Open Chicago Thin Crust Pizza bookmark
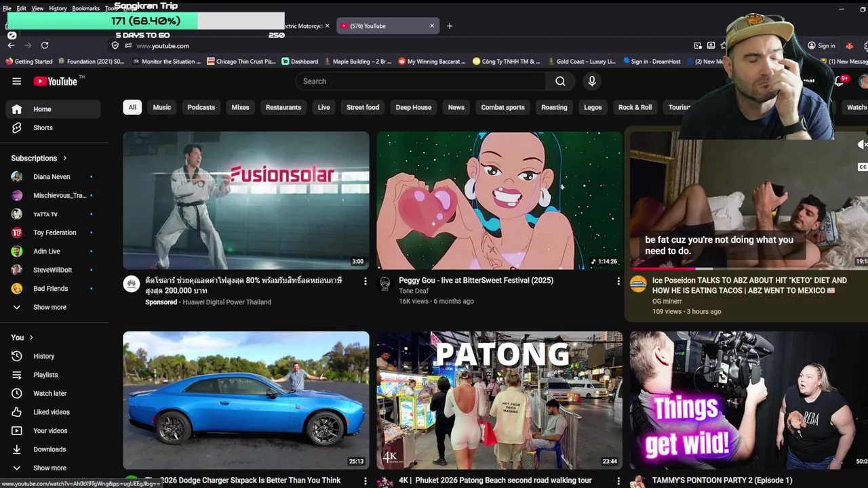This screenshot has width=868, height=488. tap(241, 61)
